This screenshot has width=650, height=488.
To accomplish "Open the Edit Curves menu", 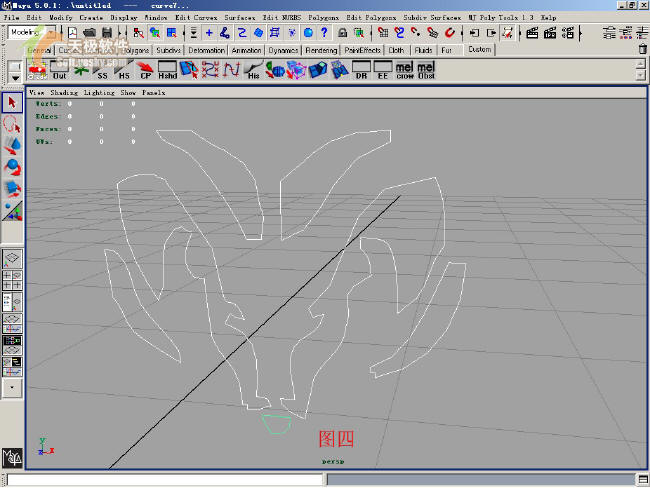I will click(197, 17).
